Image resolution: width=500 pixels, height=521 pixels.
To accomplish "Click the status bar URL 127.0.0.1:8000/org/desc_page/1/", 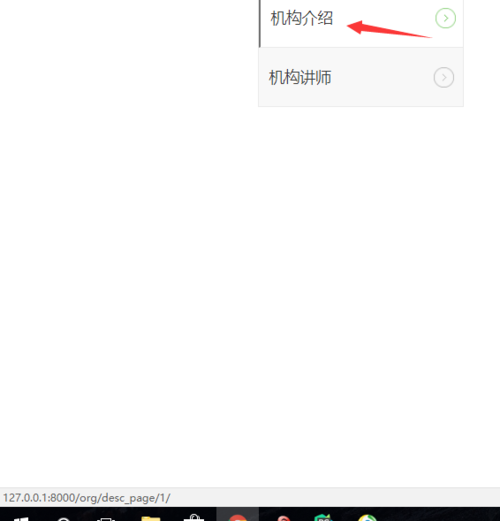I will 87,498.
